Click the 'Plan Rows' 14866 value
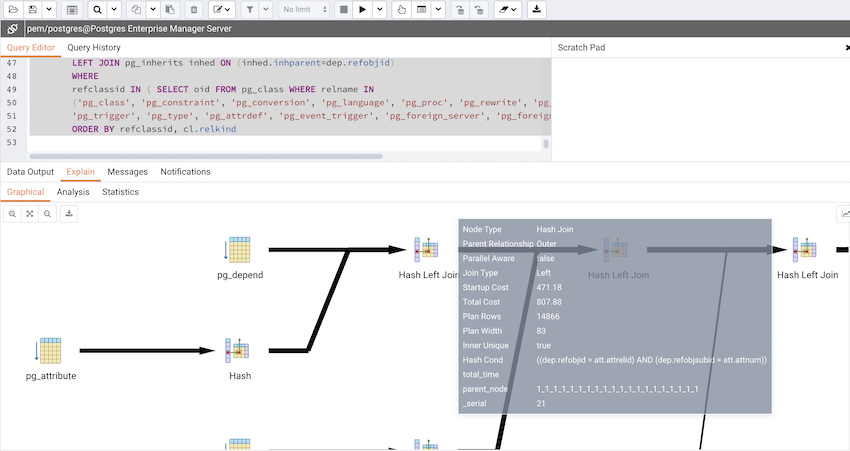The height and width of the screenshot is (451, 850). [548, 317]
